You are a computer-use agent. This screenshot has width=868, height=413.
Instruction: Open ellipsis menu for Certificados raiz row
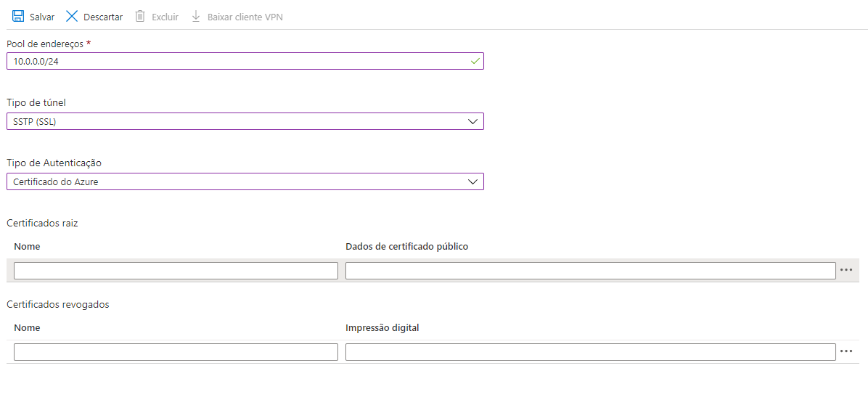point(846,270)
